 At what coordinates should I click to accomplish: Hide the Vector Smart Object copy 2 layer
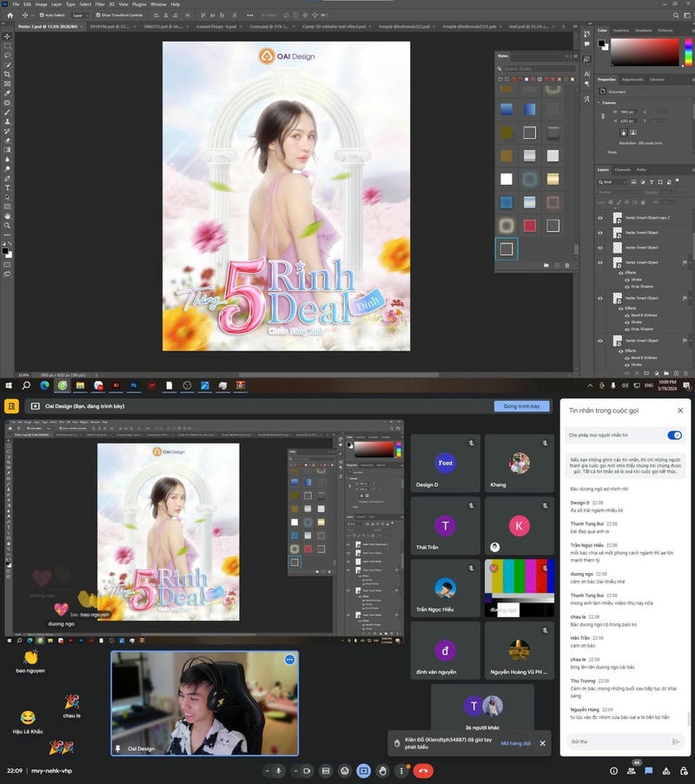click(601, 217)
